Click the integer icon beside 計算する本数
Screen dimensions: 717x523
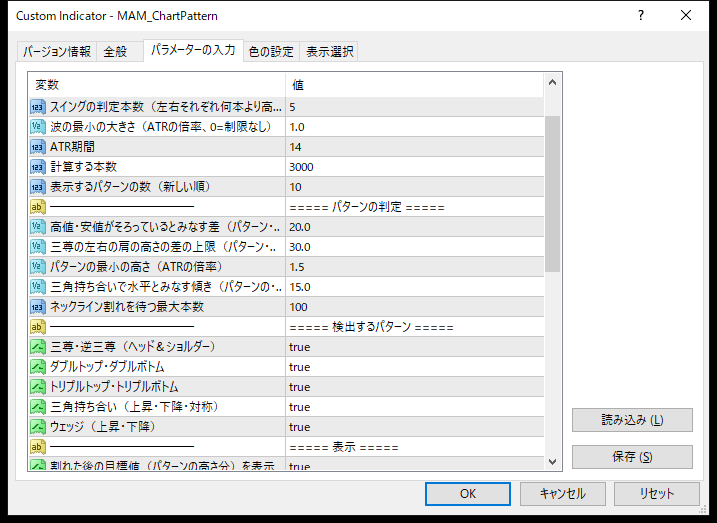pos(38,167)
